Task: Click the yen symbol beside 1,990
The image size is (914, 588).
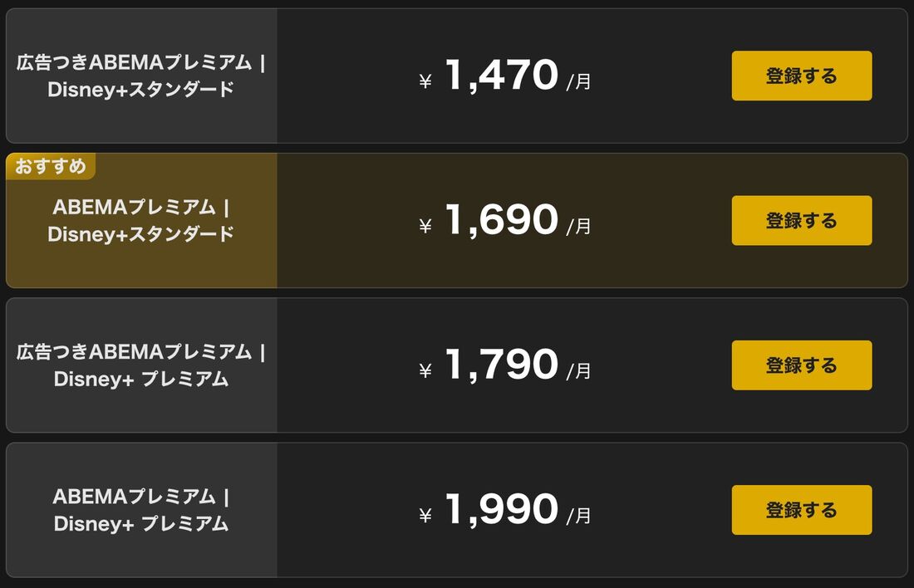Action: [425, 515]
